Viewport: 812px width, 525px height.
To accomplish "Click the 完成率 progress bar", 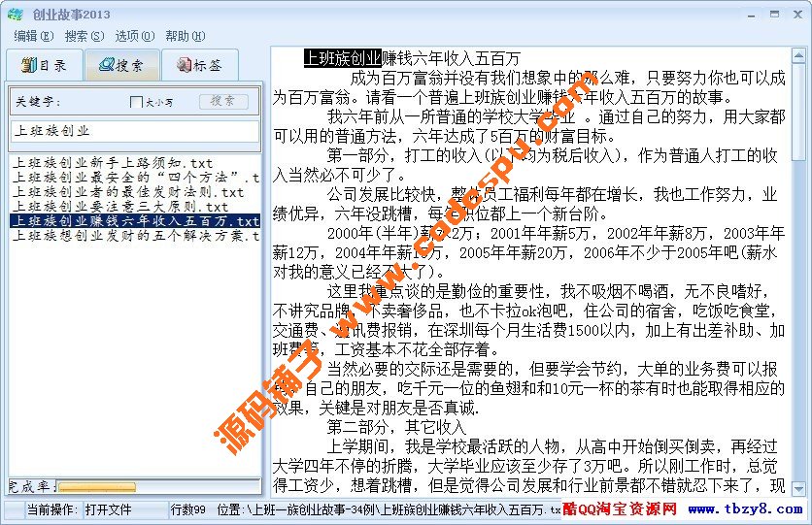I will [158, 487].
